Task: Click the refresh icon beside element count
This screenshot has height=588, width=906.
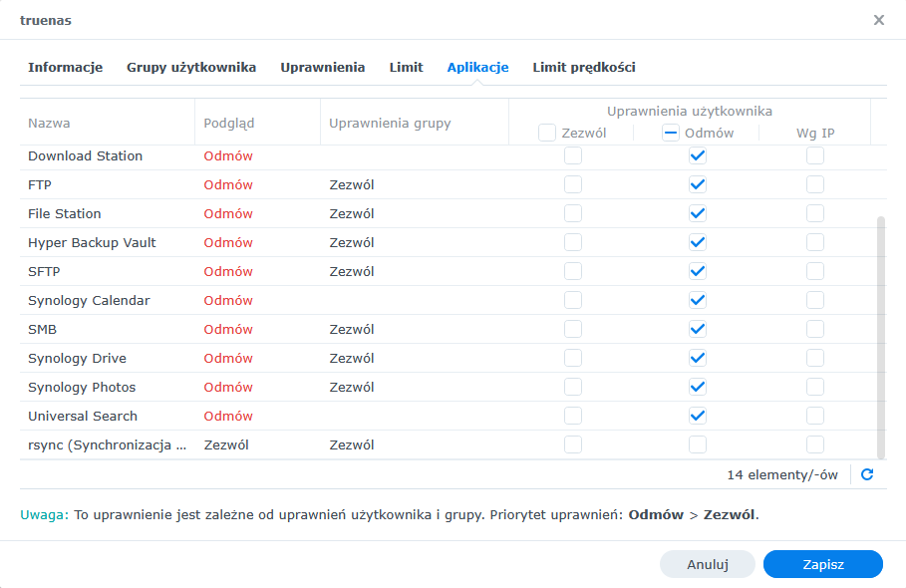Action: click(867, 474)
